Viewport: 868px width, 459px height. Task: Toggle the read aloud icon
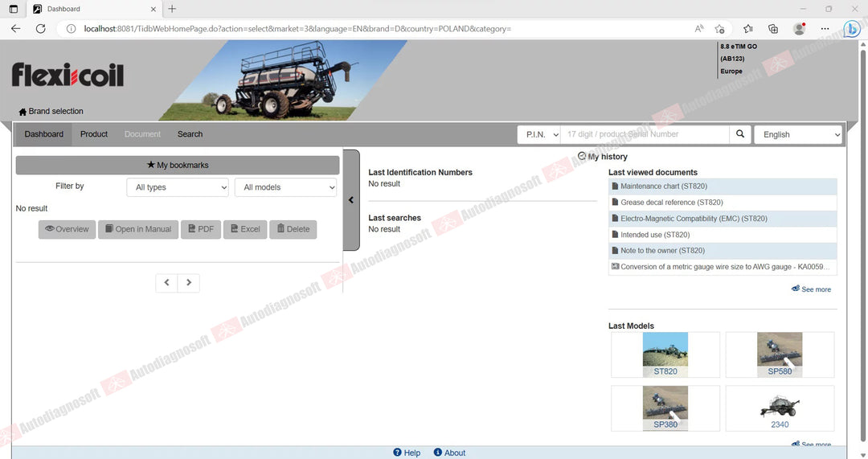click(x=699, y=29)
